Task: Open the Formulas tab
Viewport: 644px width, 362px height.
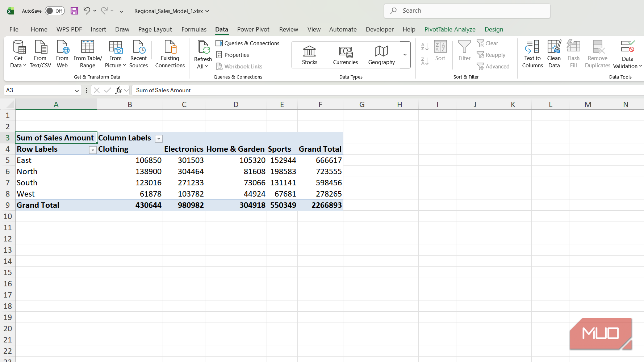Action: [x=194, y=29]
